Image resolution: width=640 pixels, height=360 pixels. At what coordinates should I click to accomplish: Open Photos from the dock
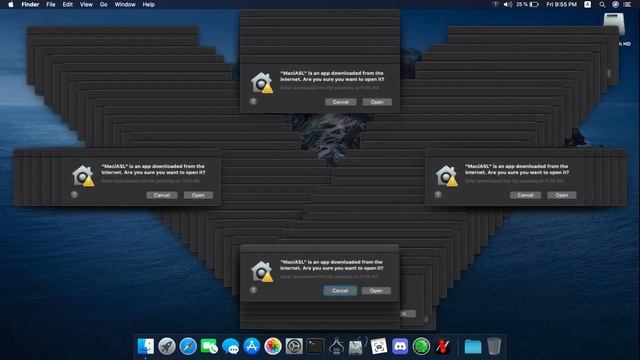(273, 347)
